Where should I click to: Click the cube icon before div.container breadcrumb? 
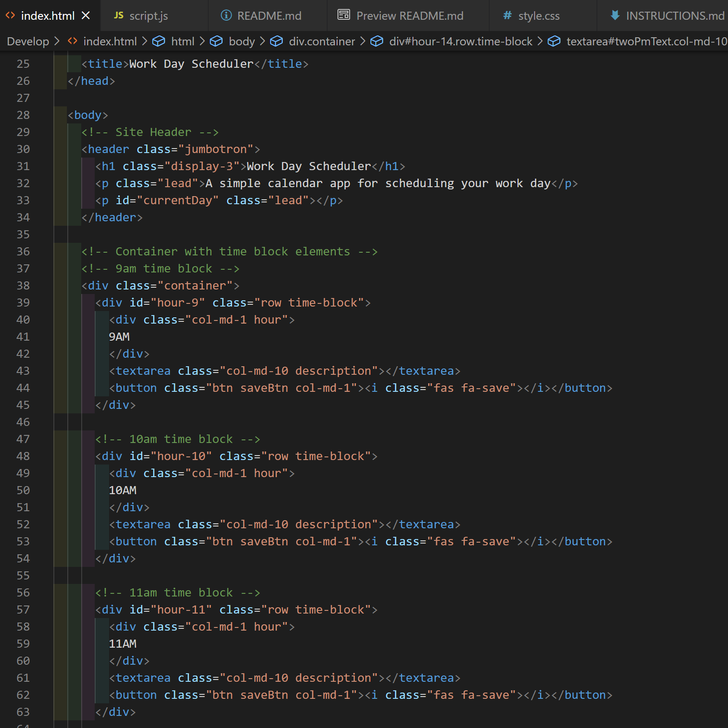(x=276, y=41)
